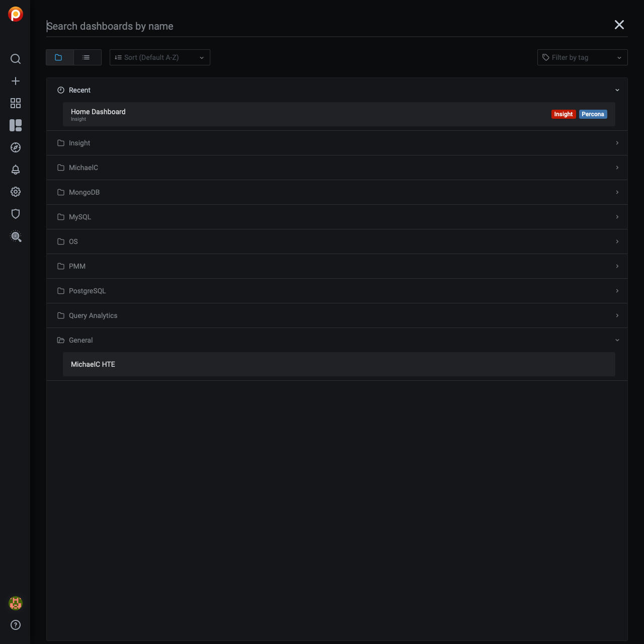This screenshot has height=644, width=644.
Task: Click the user avatar icon
Action: (16, 603)
